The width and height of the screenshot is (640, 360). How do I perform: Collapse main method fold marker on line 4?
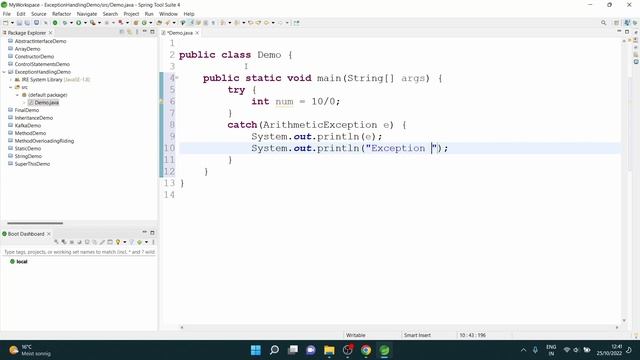pos(177,78)
